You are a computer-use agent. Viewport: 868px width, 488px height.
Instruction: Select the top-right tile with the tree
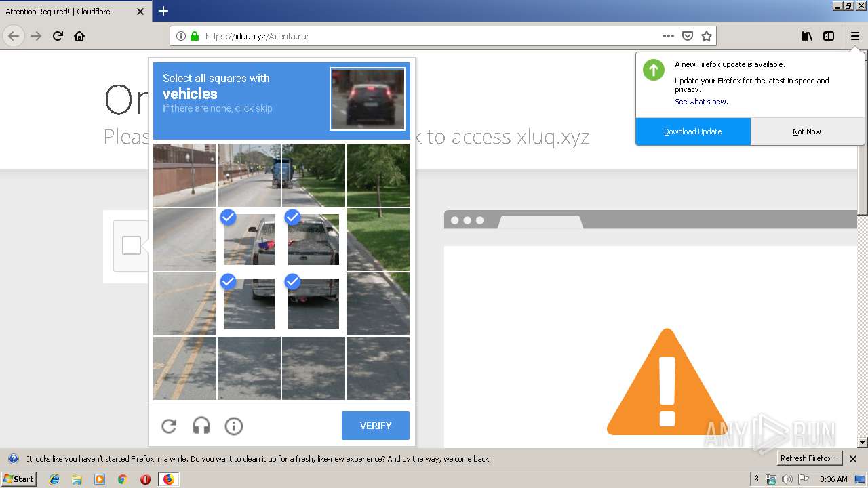tap(378, 175)
